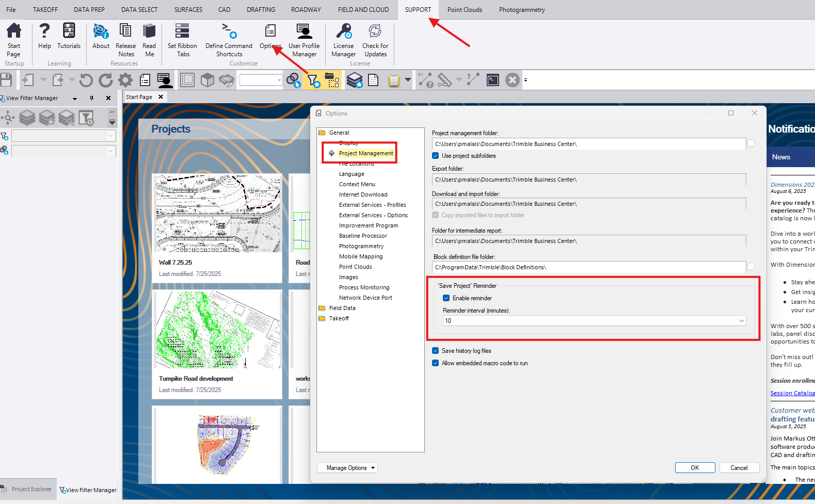Go to the Start Page icon
The height and width of the screenshot is (504, 815).
pos(14,32)
